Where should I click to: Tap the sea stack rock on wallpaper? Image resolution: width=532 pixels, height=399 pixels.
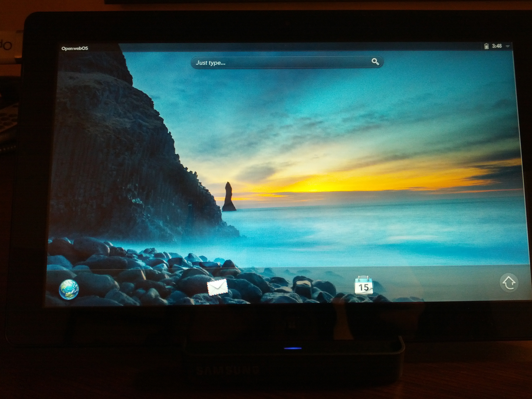point(228,198)
